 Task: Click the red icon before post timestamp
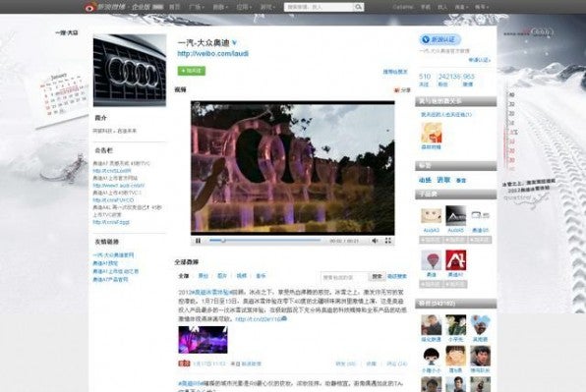(184, 364)
